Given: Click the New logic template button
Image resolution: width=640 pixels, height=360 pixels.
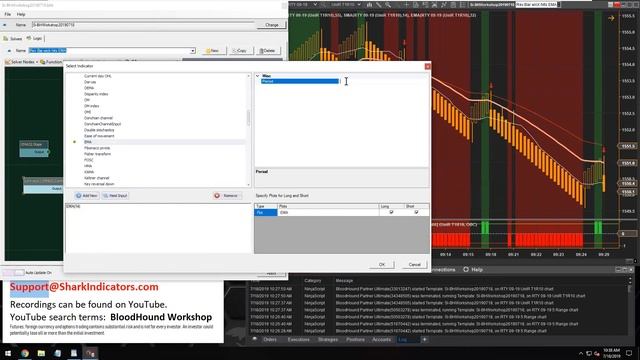Looking at the screenshot, I should point(213,51).
